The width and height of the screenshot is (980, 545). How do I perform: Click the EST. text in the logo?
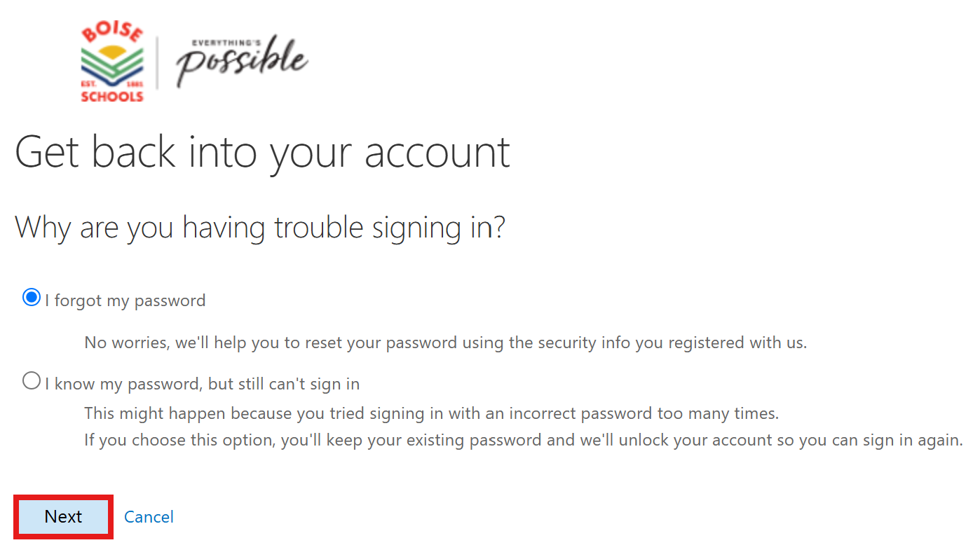coord(88,84)
